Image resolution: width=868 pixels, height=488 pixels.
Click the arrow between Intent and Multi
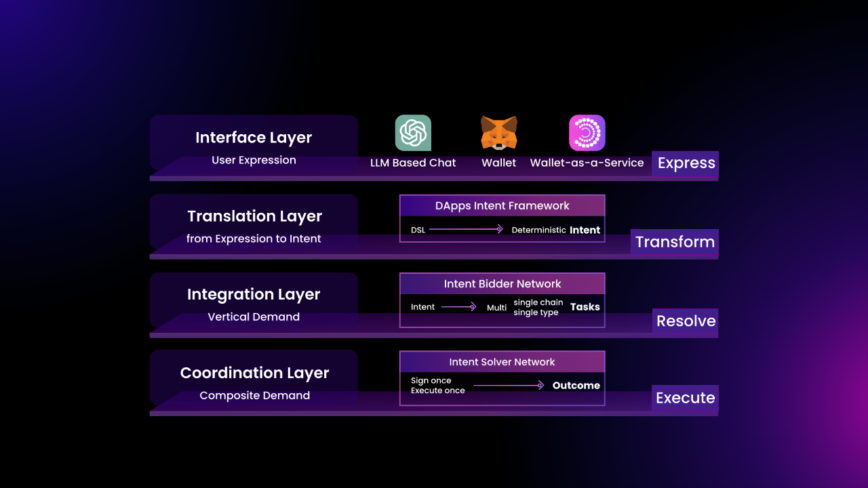click(459, 307)
